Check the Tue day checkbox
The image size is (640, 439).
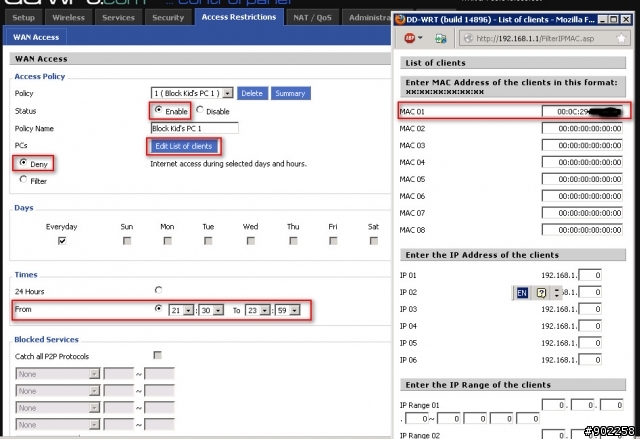(208, 241)
